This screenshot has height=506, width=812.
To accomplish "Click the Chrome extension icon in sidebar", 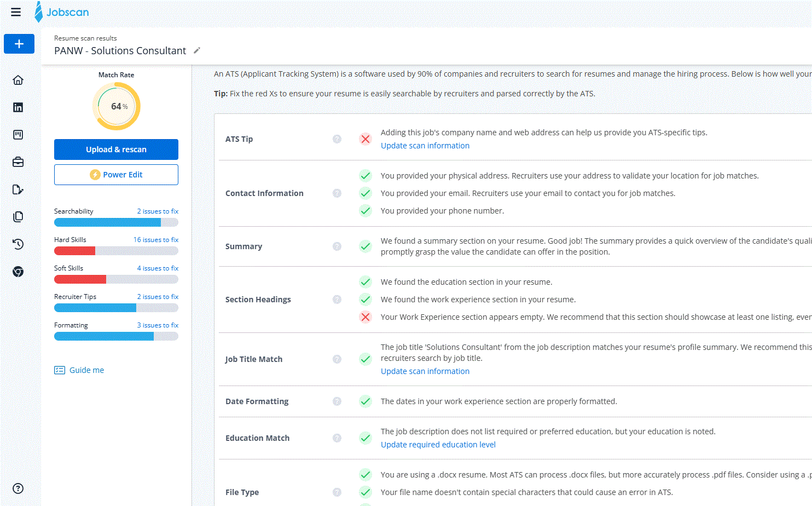I will tap(18, 272).
